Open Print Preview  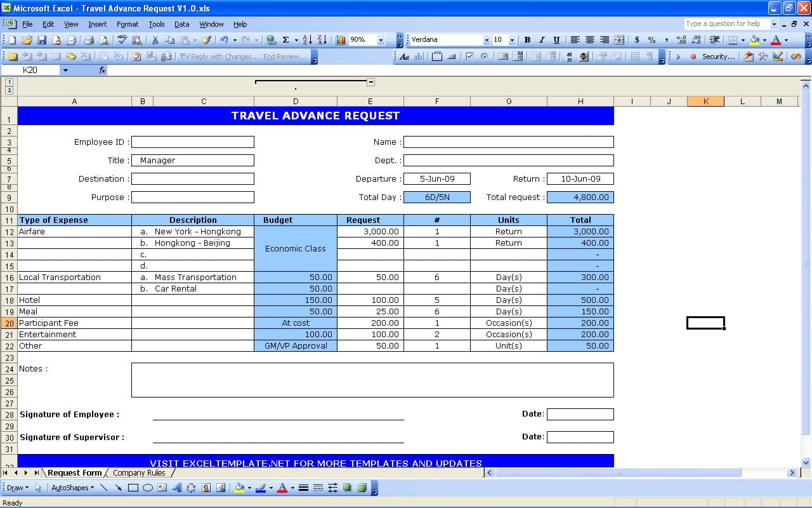click(103, 39)
